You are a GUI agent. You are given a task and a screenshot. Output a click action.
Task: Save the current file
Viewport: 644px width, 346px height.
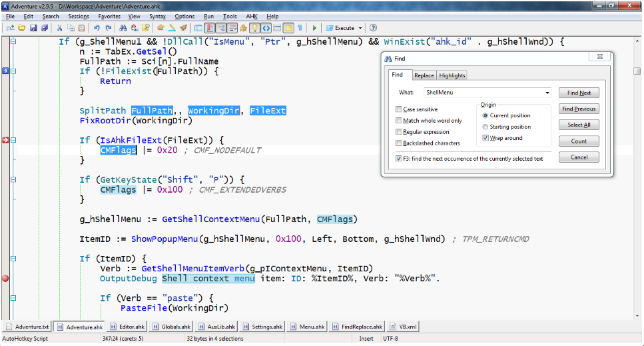coord(33,28)
